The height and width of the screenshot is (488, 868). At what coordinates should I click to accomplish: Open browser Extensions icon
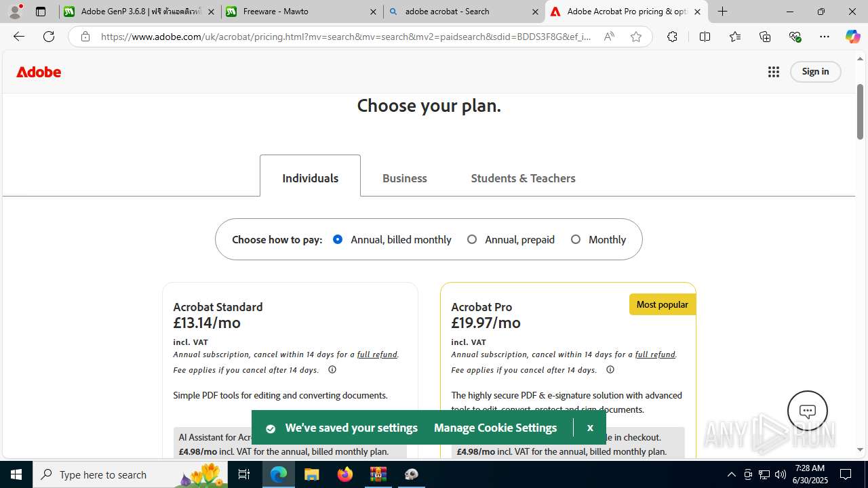click(x=672, y=37)
